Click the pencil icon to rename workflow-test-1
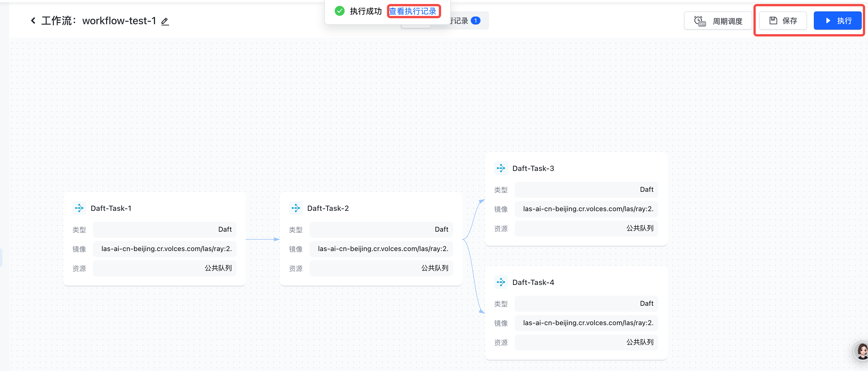The height and width of the screenshot is (371, 868). [165, 22]
